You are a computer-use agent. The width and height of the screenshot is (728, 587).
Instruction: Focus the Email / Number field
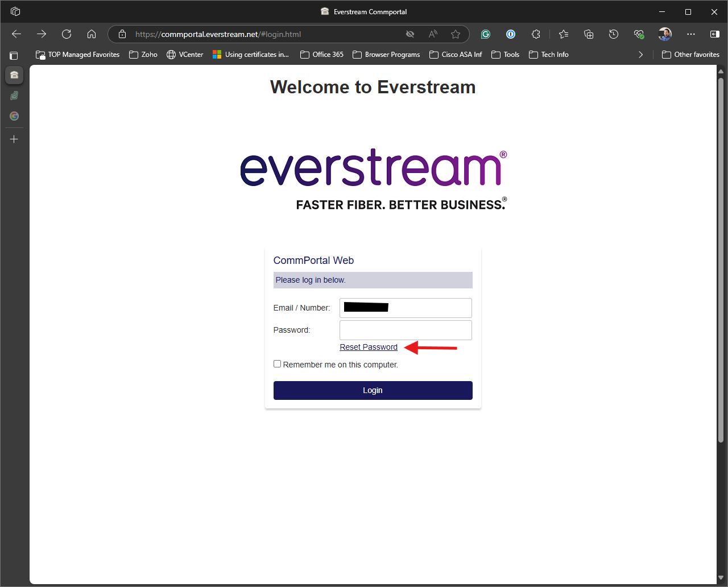pos(406,308)
